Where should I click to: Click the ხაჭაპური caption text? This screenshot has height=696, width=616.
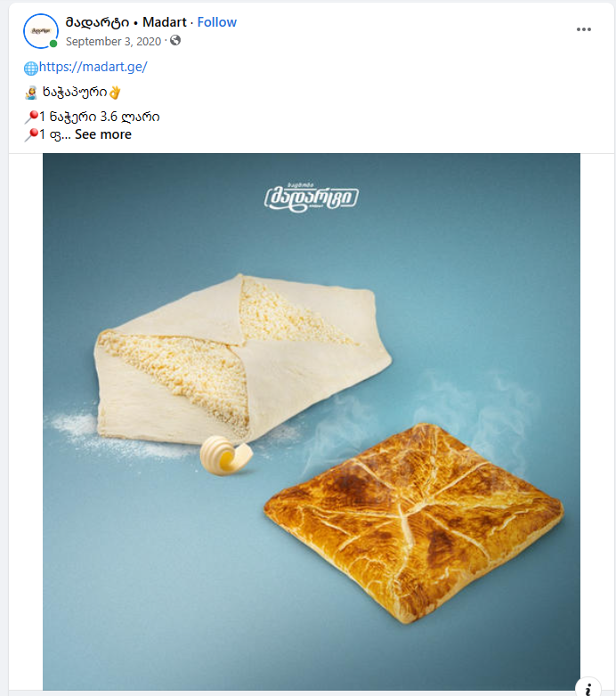pyautogui.click(x=75, y=93)
